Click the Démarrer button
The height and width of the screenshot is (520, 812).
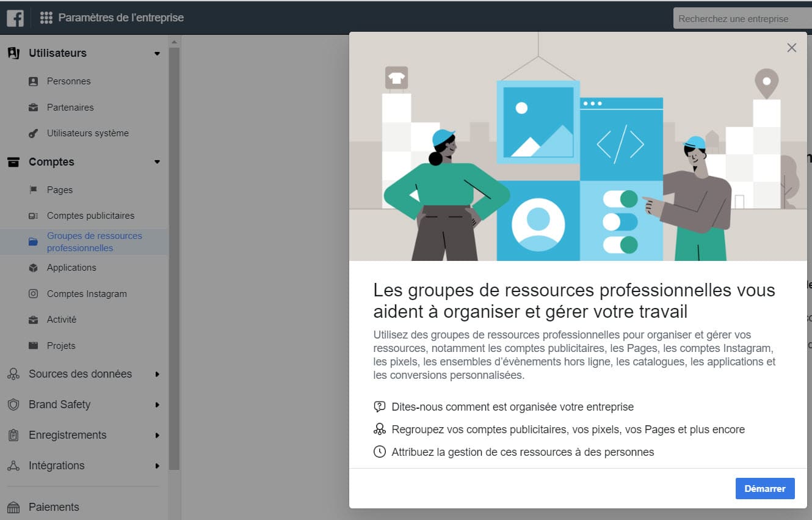coord(765,488)
